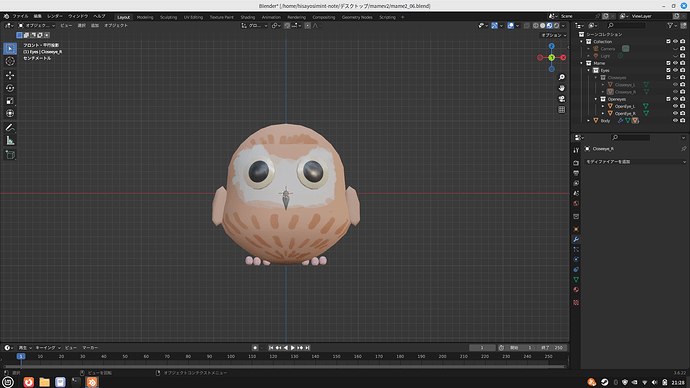Open the Global transform orientation dropdown

(254, 26)
